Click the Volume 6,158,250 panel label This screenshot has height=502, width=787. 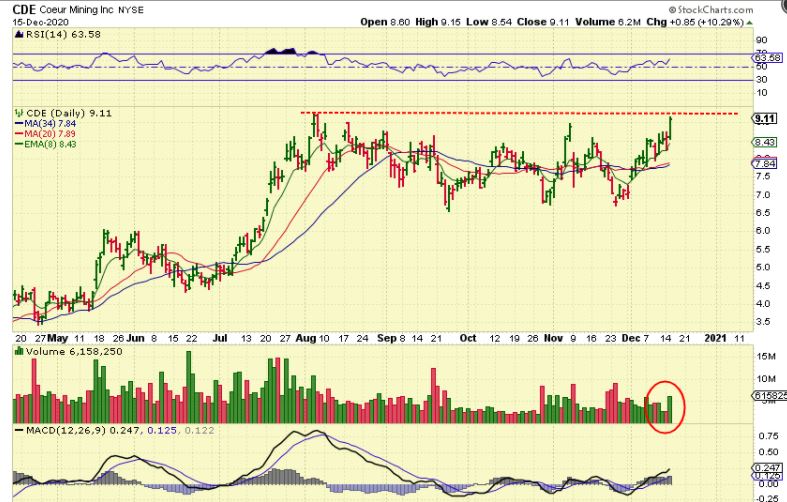click(x=74, y=351)
